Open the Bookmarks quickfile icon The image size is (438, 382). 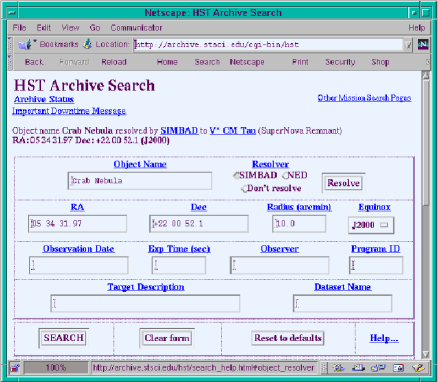coord(25,44)
